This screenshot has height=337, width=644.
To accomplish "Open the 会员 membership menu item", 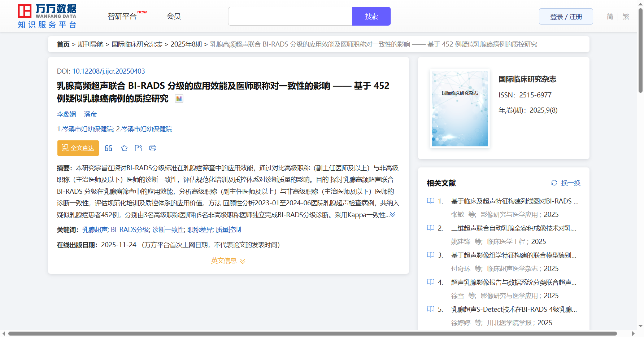I will click(174, 16).
